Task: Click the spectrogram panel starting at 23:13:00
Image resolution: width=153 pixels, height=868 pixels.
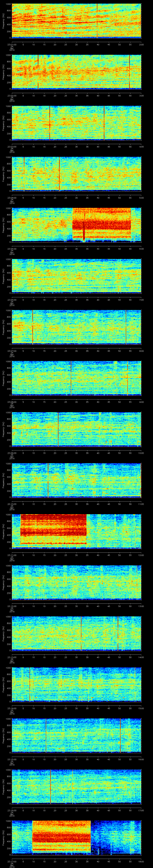Action: coord(77,633)
